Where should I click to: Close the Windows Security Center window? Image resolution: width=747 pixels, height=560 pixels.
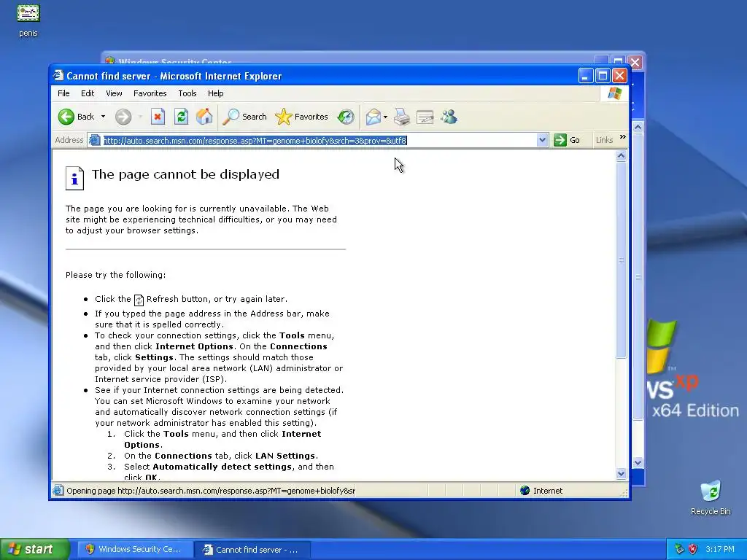point(635,62)
